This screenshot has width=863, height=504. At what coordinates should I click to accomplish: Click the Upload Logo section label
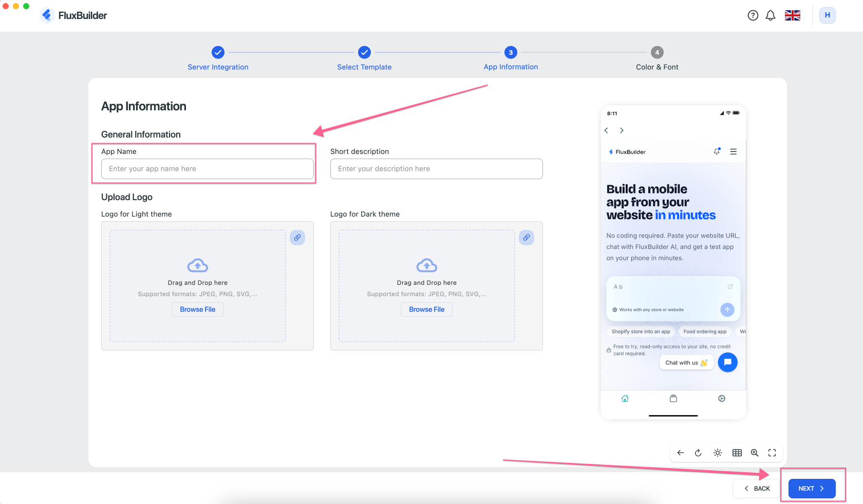[x=127, y=197]
